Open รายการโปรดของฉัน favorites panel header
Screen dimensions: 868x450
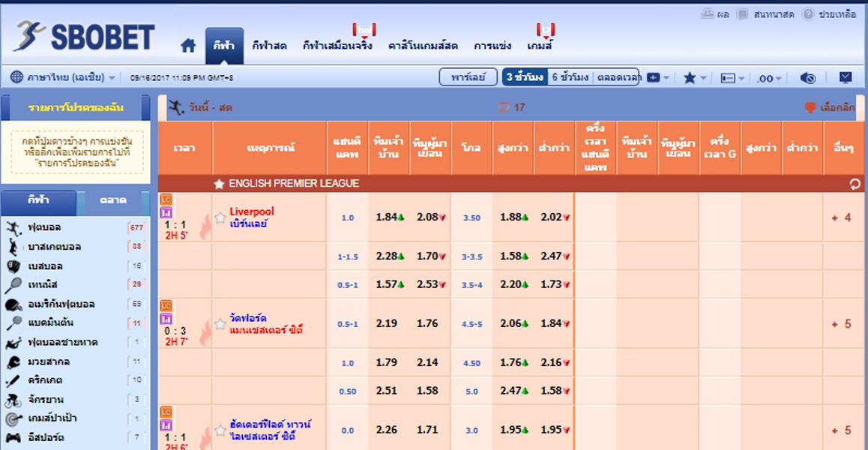pos(76,107)
